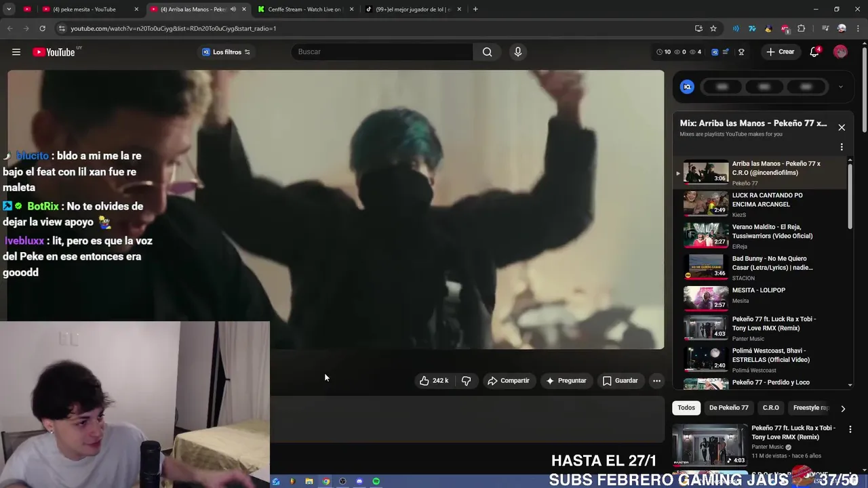Open Chrome media controls icon

825,28
